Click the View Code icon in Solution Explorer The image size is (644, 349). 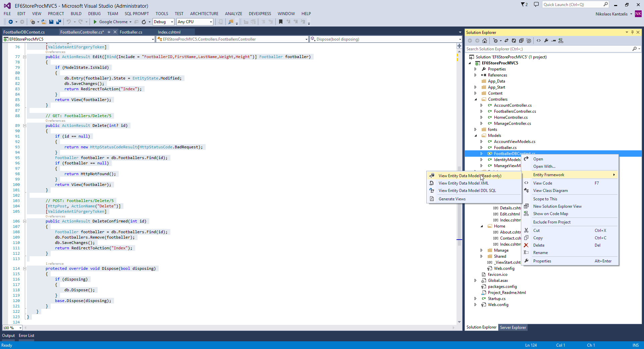click(539, 41)
